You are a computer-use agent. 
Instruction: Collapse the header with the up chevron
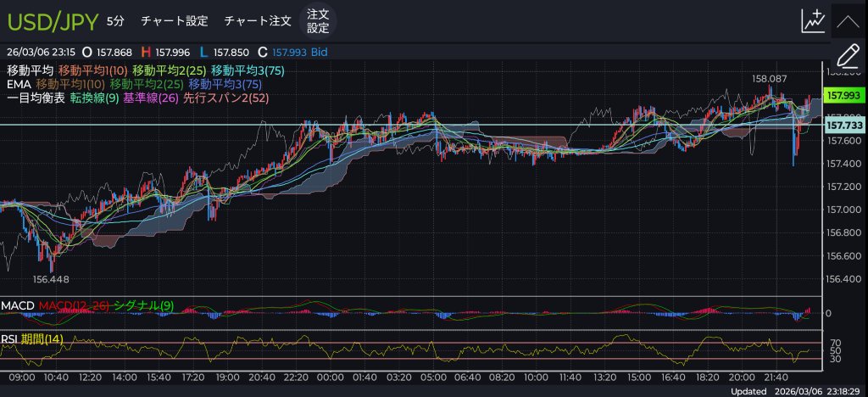click(x=847, y=21)
